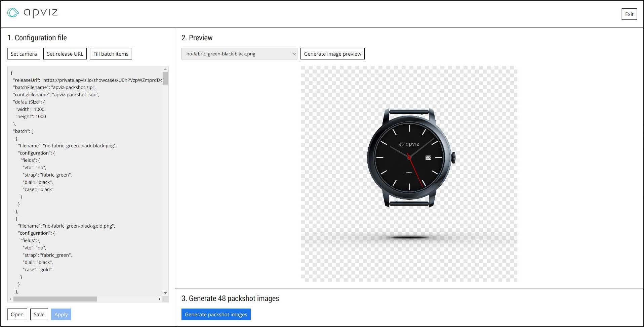Open a configuration file
Screen dimensions: 644x327
click(x=17, y=314)
